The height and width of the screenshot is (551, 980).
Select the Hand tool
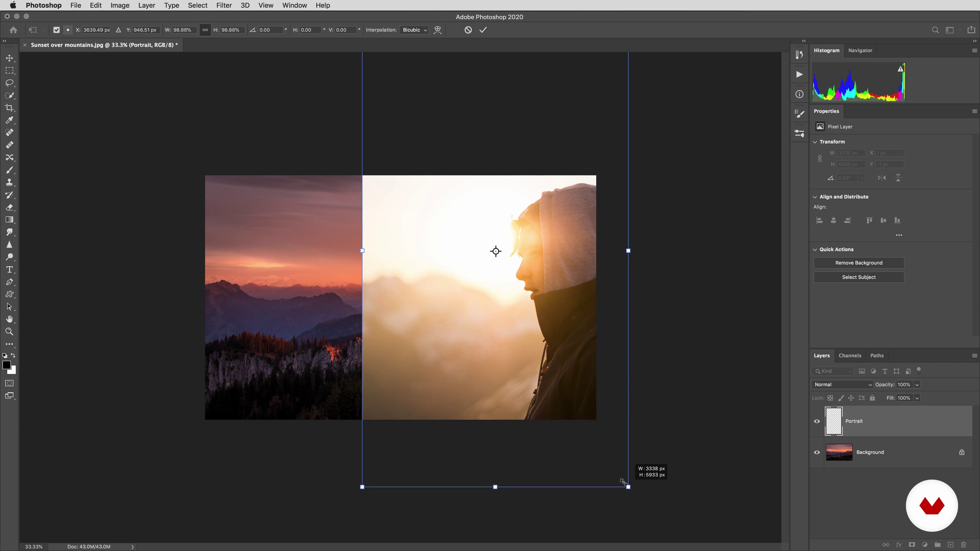pyautogui.click(x=9, y=319)
